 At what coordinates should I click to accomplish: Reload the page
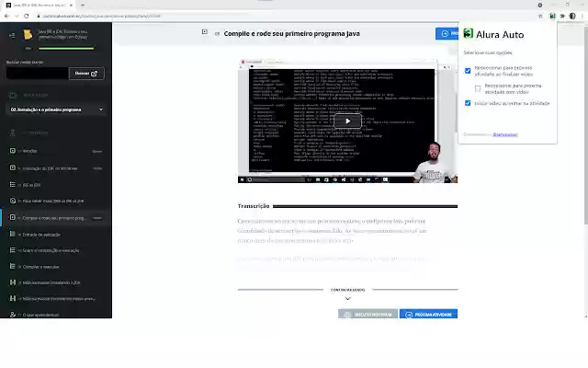(27, 16)
